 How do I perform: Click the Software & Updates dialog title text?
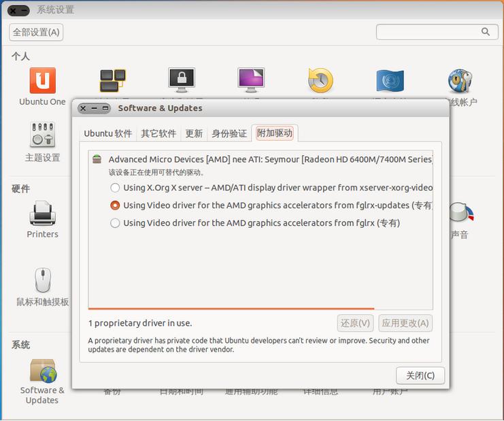click(x=160, y=108)
